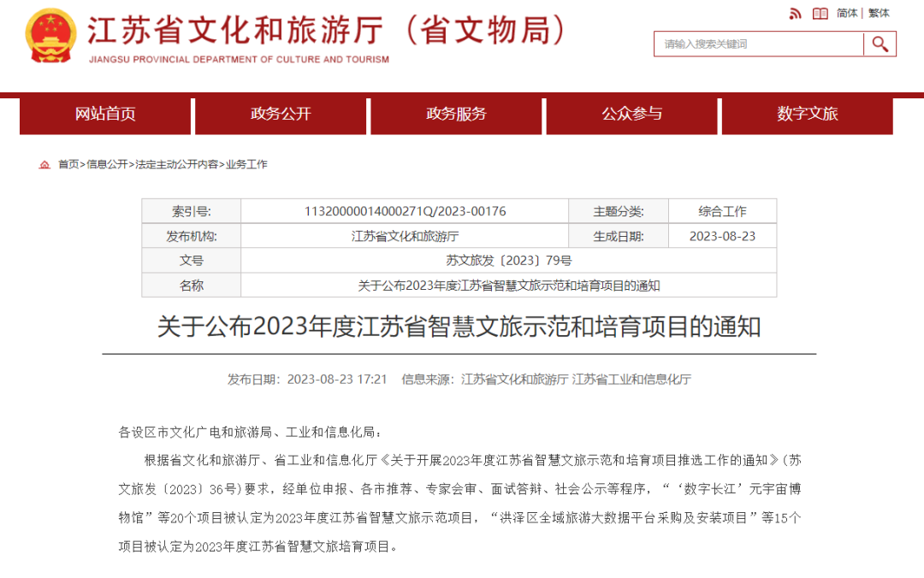924x578 pixels.
Task: Open the 政务服务 navigation tab
Action: (x=456, y=114)
